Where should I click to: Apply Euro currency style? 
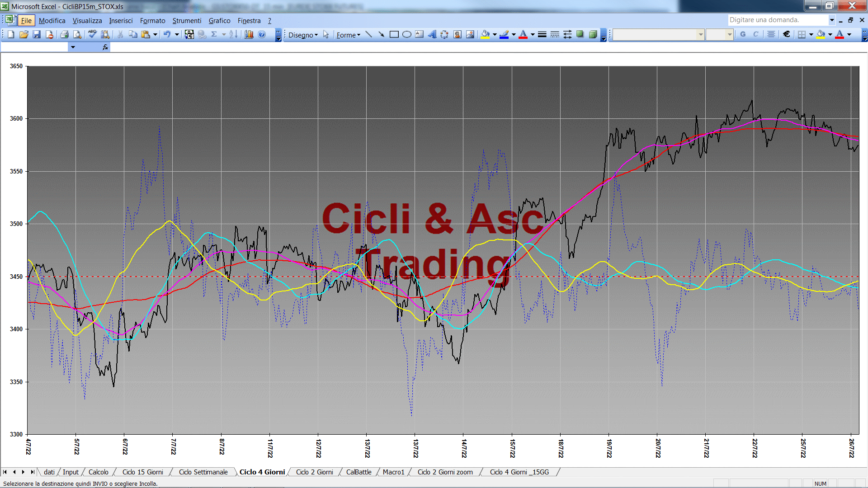pyautogui.click(x=787, y=34)
